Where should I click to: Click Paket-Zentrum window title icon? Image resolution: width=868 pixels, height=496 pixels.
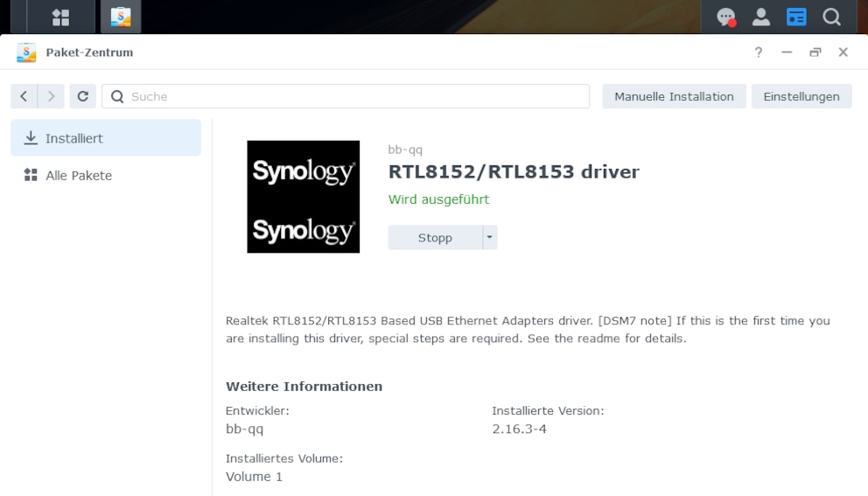(26, 52)
